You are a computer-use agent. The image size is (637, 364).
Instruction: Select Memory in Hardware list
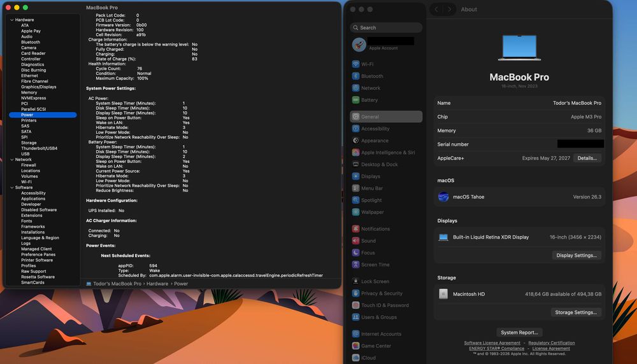pos(29,92)
